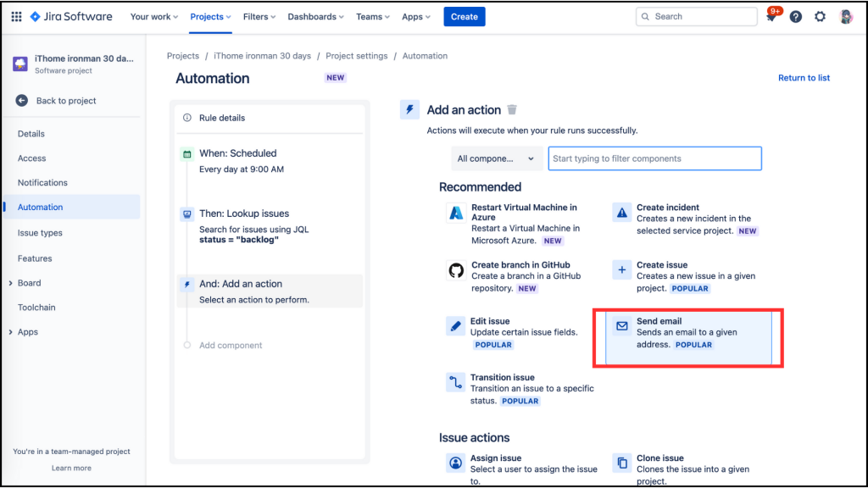Click the iThome ironman project avatar
The image size is (868, 488).
[x=20, y=64]
